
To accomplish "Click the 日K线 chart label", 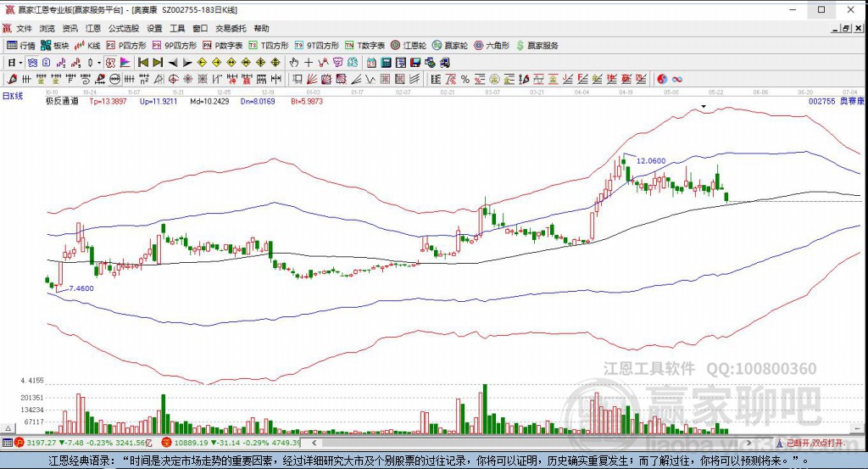I will pyautogui.click(x=13, y=96).
